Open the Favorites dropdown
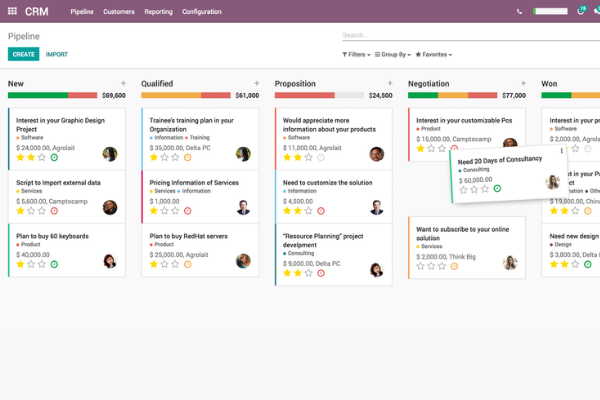Viewport: 600px width, 400px height. [434, 54]
